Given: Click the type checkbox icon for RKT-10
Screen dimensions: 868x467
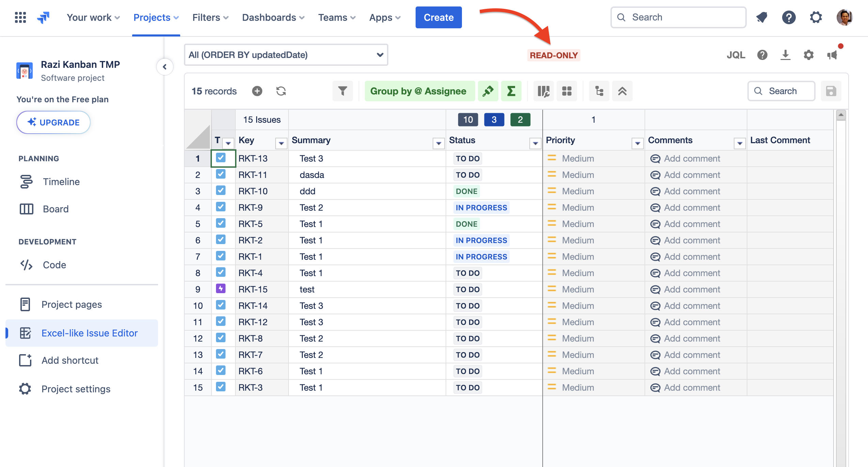Looking at the screenshot, I should click(221, 191).
